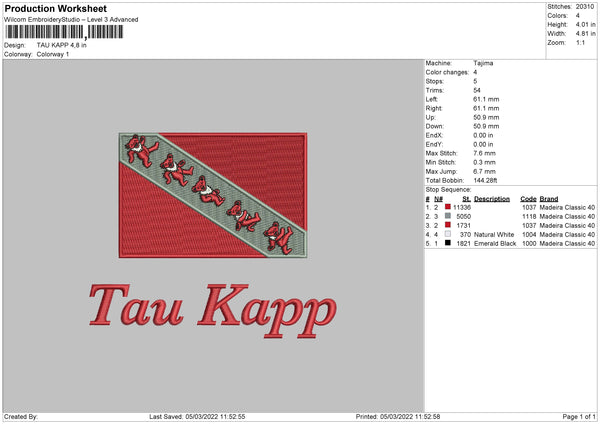This screenshot has height=424, width=600.
Task: Click stitch count 1731 in stop 3
Action: click(464, 225)
